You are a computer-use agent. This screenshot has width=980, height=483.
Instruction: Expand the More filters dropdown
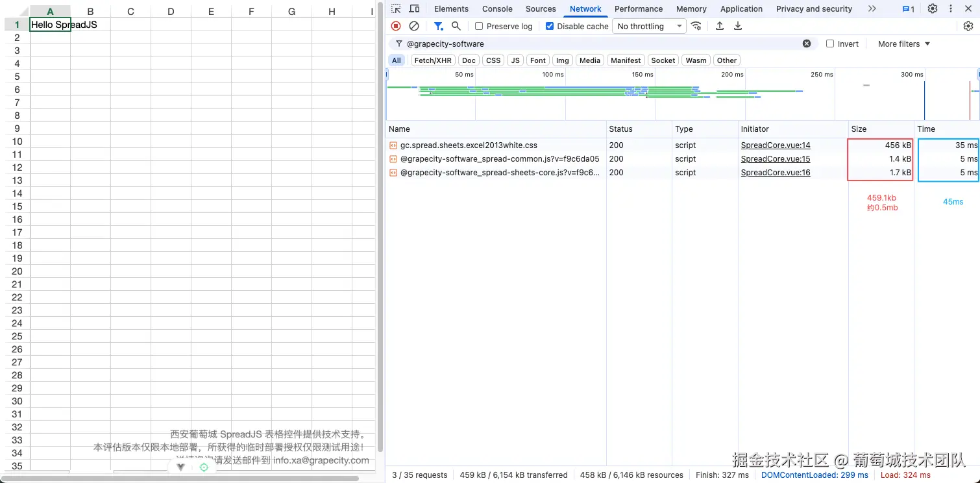(904, 44)
